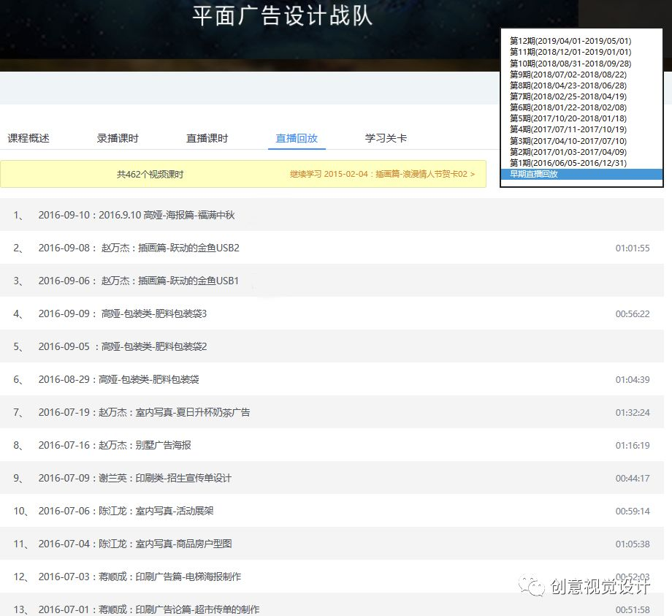Choose 第7期 (2018/02/25-2018/04/19) option
This screenshot has width=672, height=616.
[x=568, y=96]
